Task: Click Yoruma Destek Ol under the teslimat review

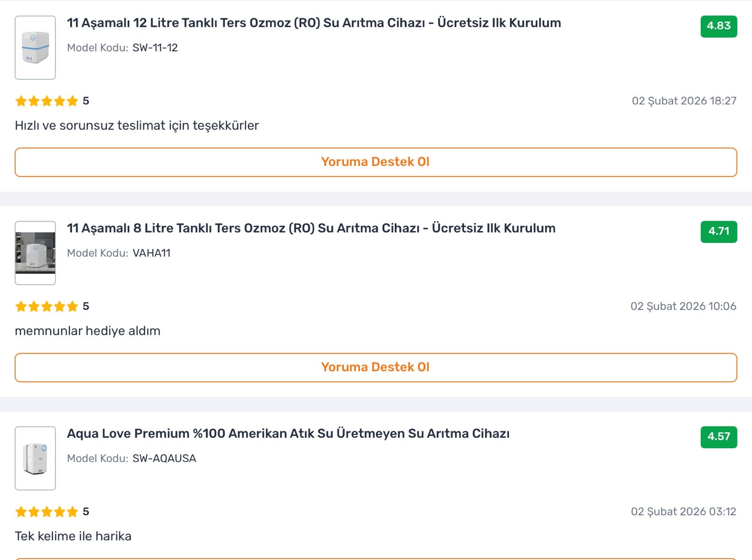Action: (376, 162)
